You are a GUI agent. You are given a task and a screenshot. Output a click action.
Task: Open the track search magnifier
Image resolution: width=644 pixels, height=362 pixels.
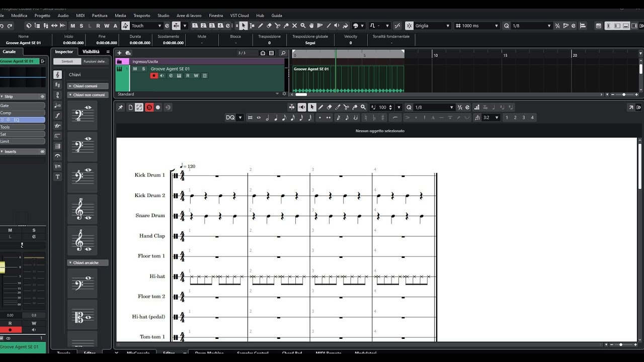click(283, 53)
